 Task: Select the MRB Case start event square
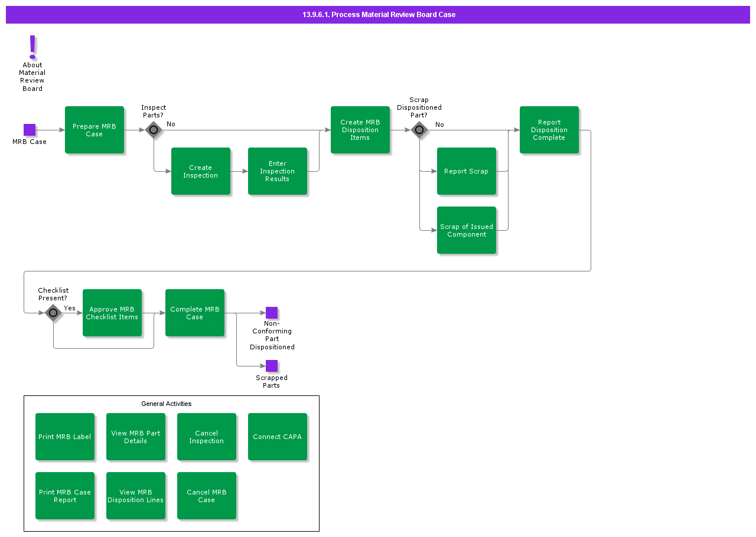[30, 130]
